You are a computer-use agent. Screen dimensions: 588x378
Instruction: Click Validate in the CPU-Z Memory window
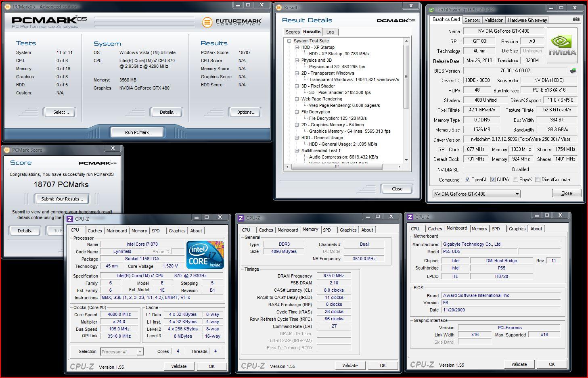coord(350,365)
